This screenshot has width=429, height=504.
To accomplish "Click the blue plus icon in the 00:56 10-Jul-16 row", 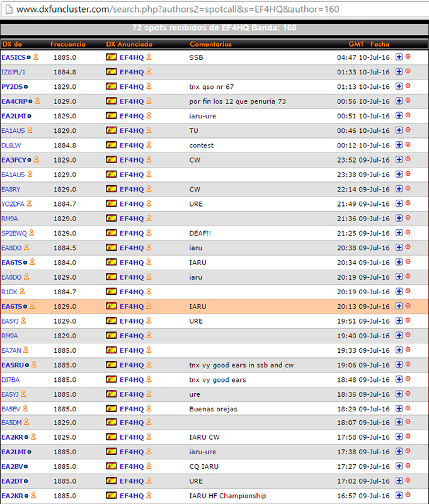I will (x=399, y=101).
